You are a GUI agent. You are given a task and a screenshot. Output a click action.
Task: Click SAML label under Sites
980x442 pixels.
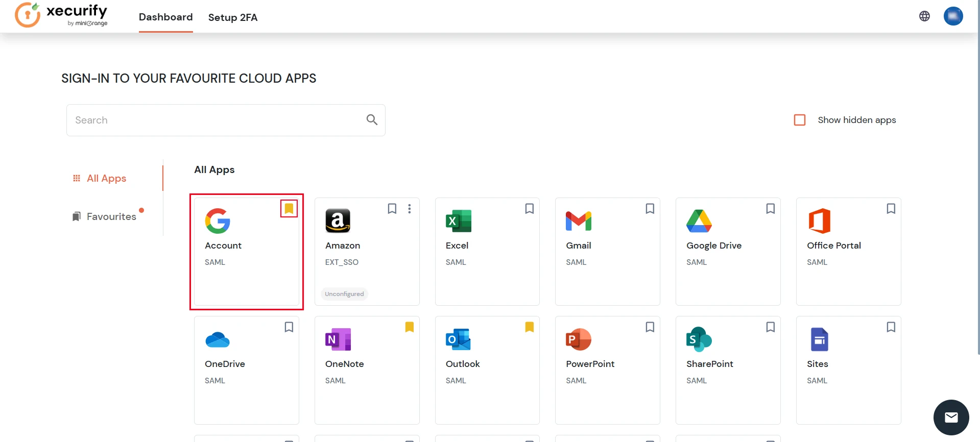(817, 381)
